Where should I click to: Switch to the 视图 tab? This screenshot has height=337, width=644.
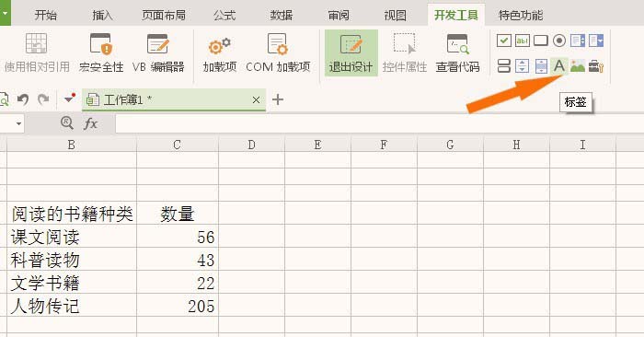395,16
